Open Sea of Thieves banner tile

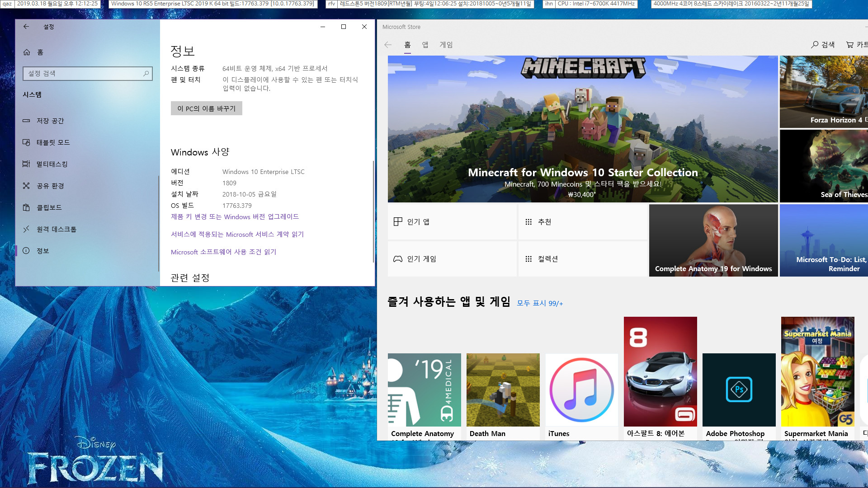824,166
